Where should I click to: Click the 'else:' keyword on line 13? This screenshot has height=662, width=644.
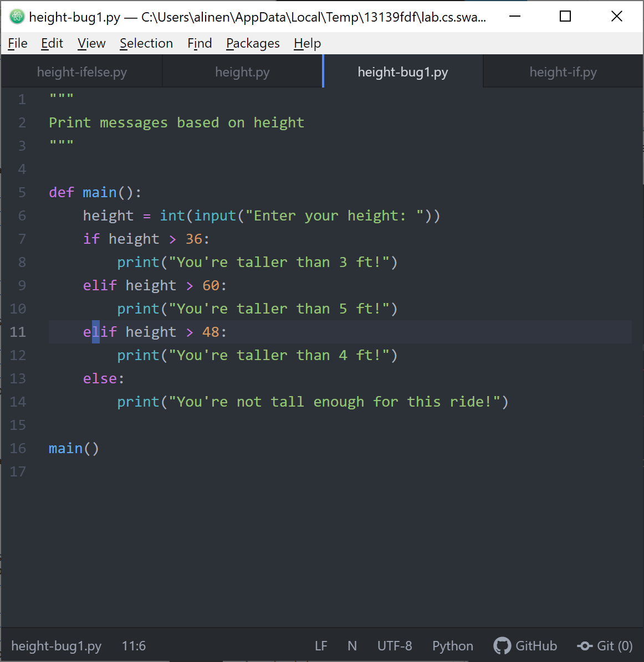pos(104,378)
